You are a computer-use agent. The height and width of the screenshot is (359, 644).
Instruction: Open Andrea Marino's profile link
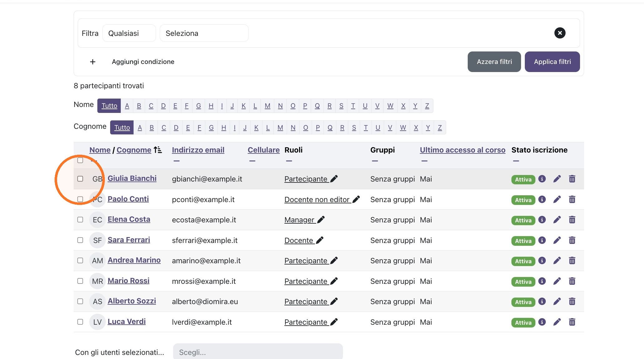click(x=134, y=260)
